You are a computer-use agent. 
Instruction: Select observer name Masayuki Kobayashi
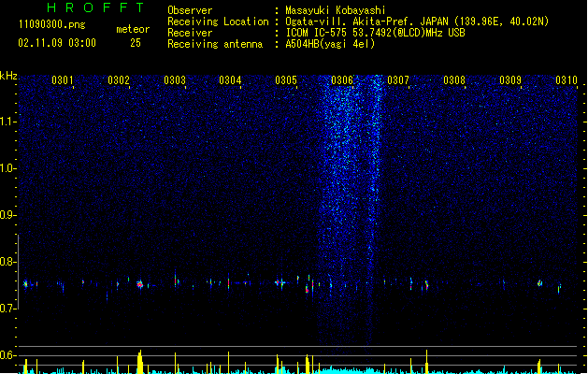(x=336, y=10)
